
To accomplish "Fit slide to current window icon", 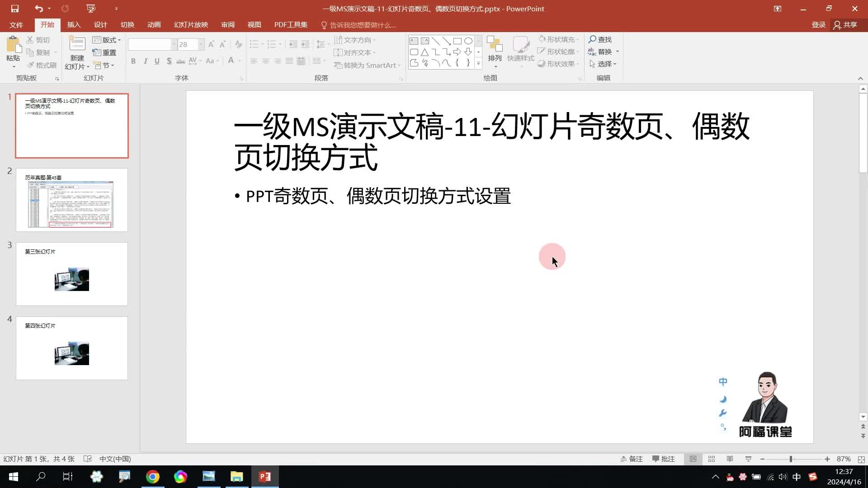I will [x=861, y=459].
